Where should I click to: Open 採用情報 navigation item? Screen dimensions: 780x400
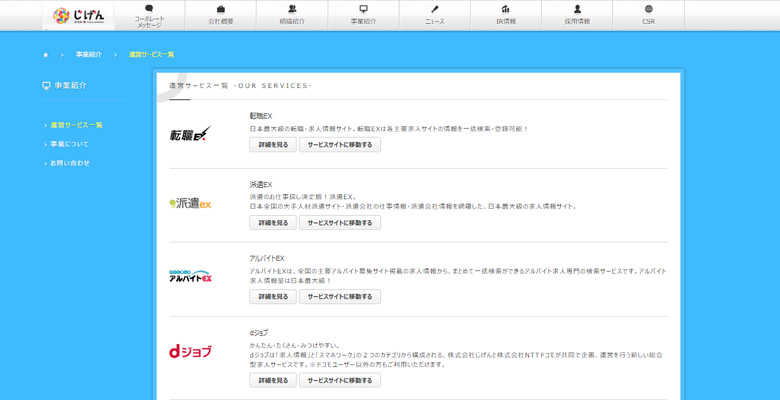coord(577,16)
